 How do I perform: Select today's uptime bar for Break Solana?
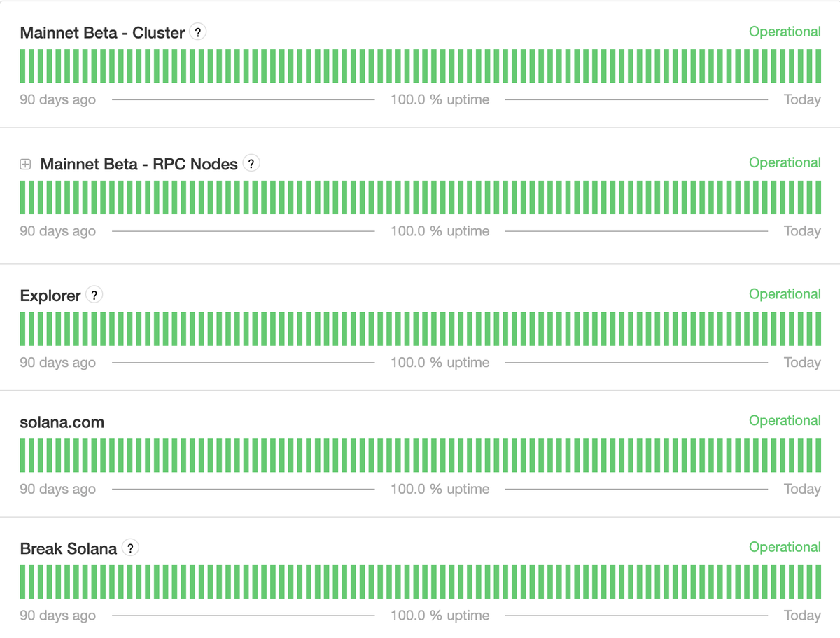[x=818, y=582]
